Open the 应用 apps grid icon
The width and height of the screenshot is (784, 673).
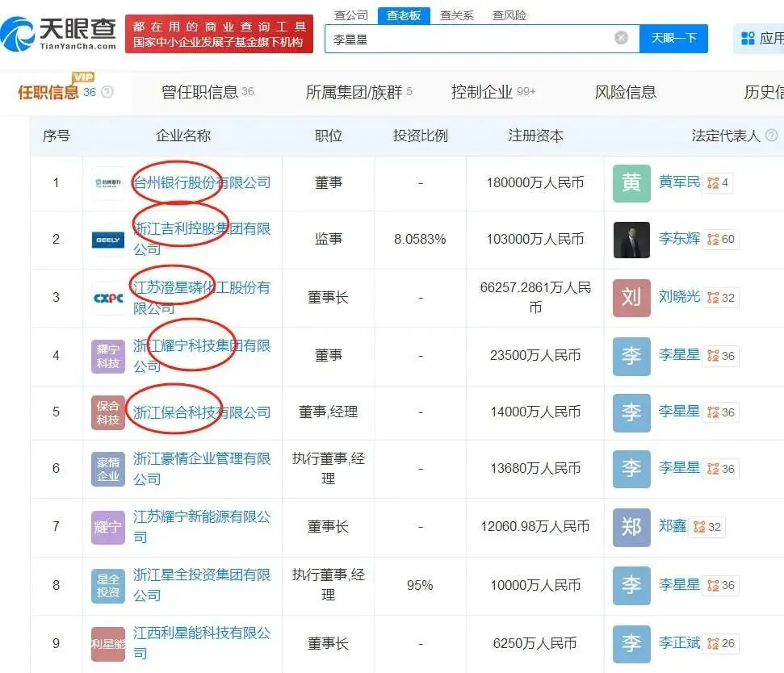(x=747, y=38)
